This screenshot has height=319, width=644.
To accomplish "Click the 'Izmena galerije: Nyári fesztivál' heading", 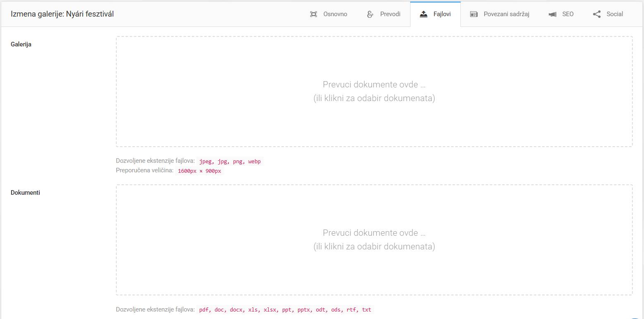I will tap(62, 14).
